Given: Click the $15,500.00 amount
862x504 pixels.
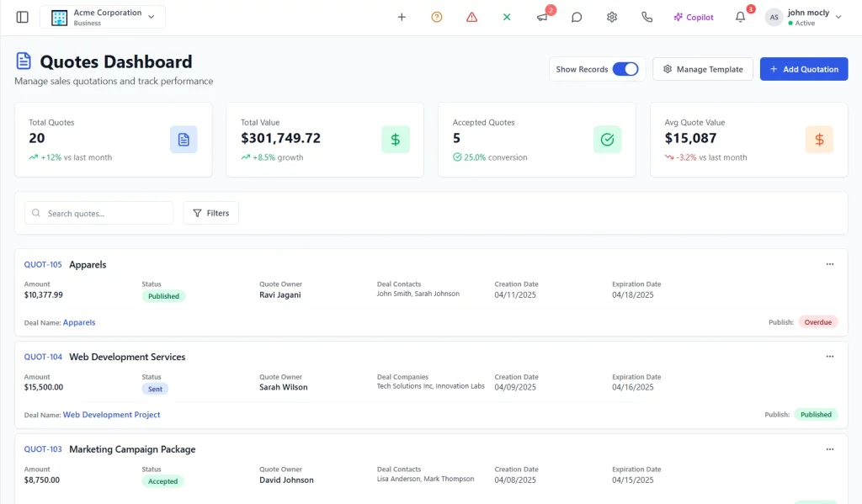Looking at the screenshot, I should [x=44, y=387].
